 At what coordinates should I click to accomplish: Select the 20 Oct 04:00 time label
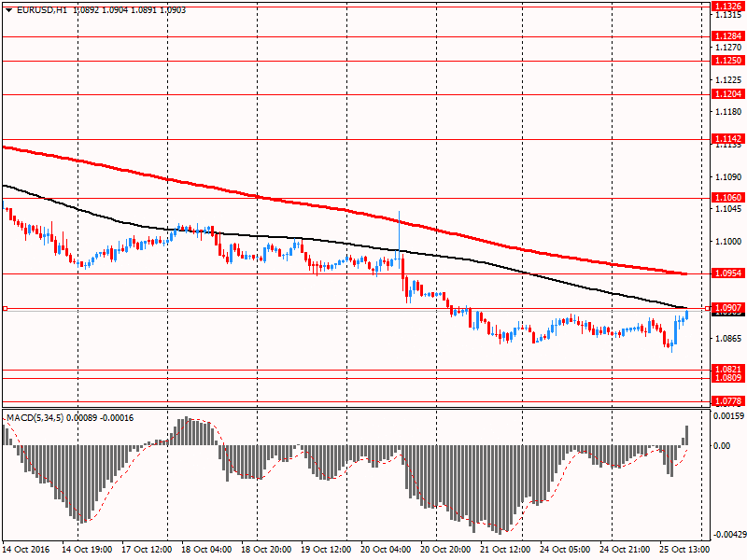[386, 549]
